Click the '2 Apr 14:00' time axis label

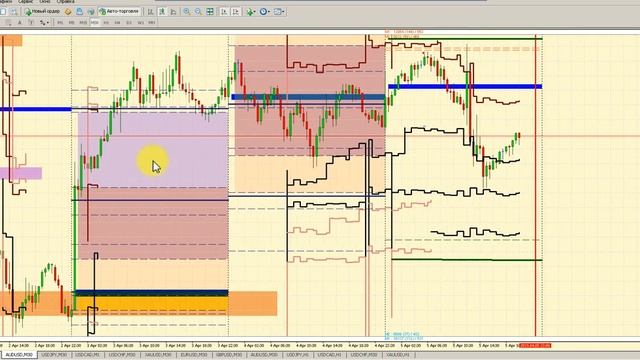point(19,346)
